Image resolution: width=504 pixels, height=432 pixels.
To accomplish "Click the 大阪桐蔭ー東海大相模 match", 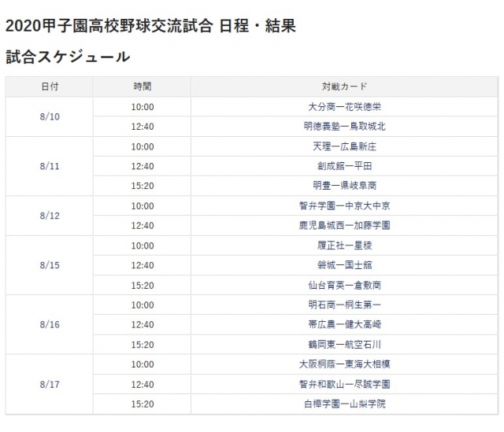I will click(x=344, y=364).
